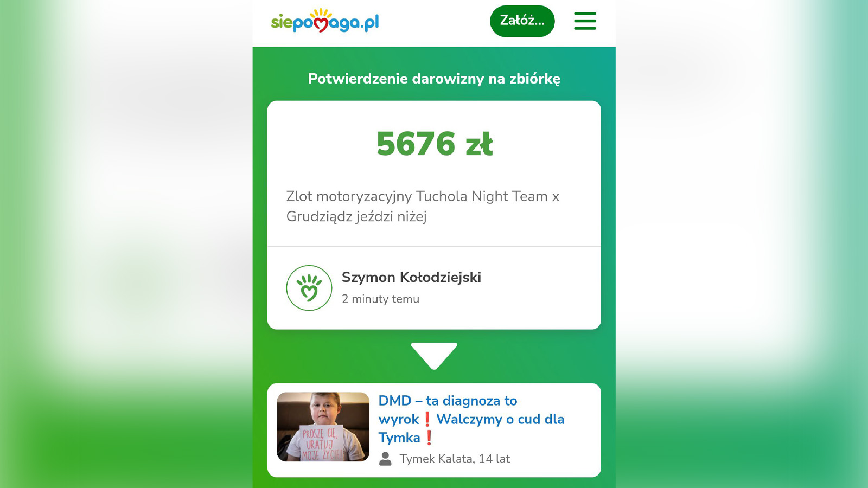Click the red exclamation mark after Tymka

429,437
